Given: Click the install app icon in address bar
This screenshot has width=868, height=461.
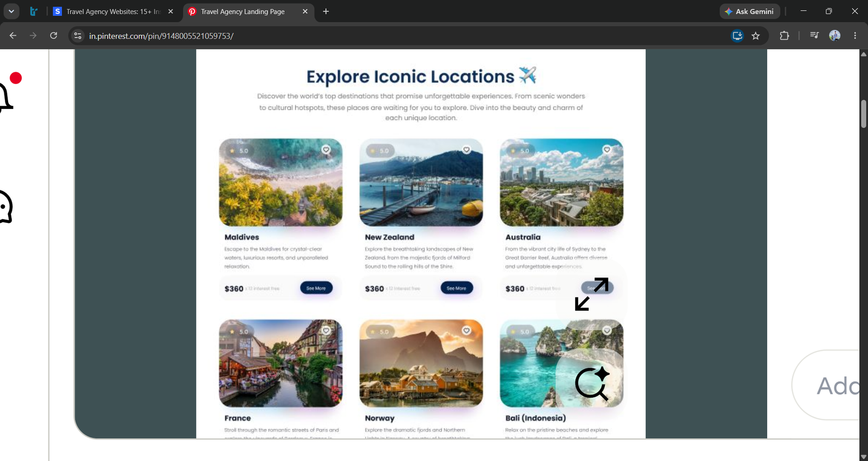Looking at the screenshot, I should coord(737,36).
